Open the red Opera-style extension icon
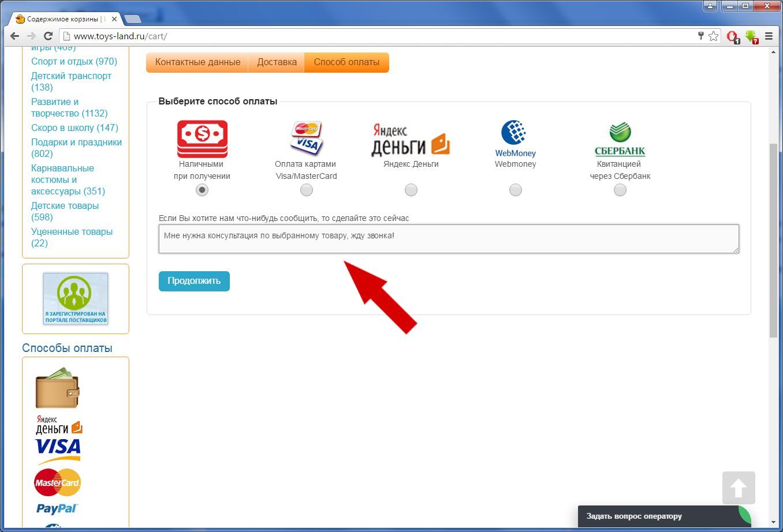The width and height of the screenshot is (783, 532). [x=733, y=37]
